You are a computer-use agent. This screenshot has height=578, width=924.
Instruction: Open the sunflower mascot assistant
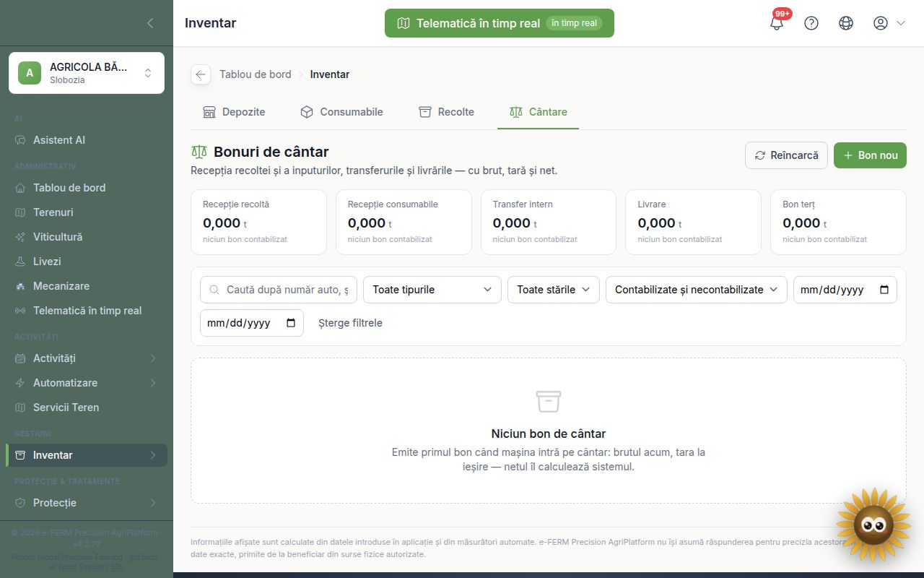pos(873,524)
